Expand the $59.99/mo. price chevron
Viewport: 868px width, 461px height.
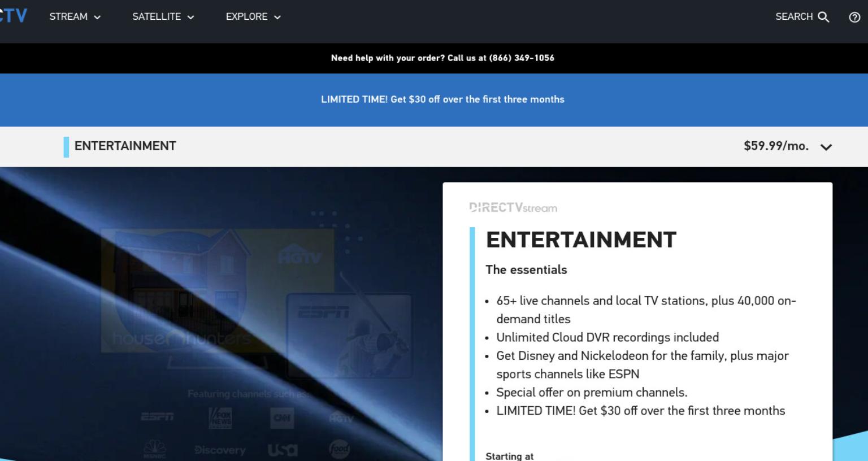pos(826,147)
